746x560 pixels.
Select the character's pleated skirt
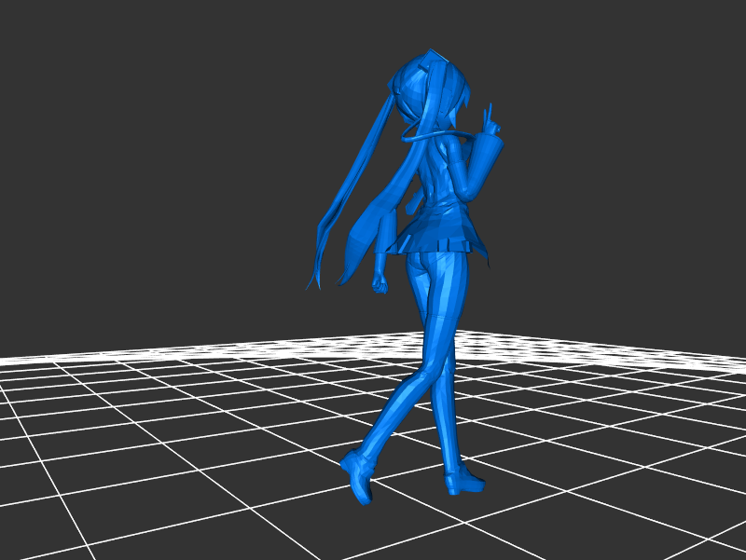point(438,235)
